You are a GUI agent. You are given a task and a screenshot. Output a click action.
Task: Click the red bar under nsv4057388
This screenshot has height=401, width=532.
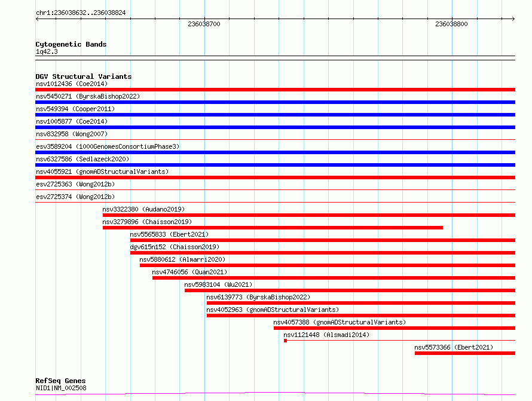click(x=395, y=328)
